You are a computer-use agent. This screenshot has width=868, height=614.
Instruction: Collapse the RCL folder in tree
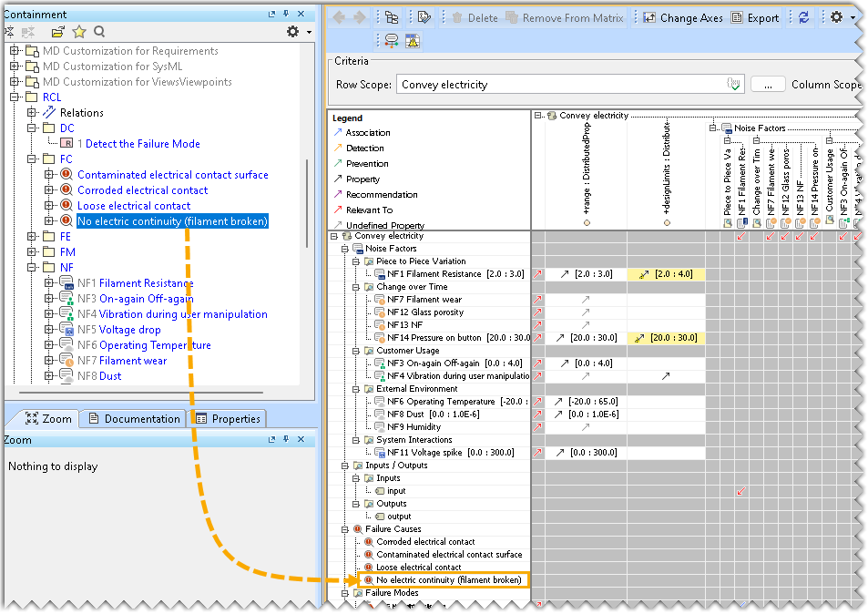pos(15,97)
